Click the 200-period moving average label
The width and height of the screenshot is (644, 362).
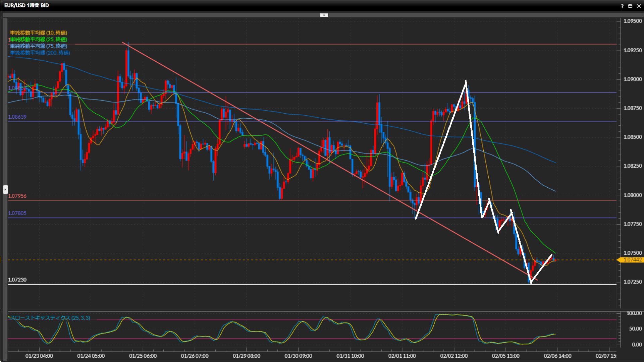40,53
